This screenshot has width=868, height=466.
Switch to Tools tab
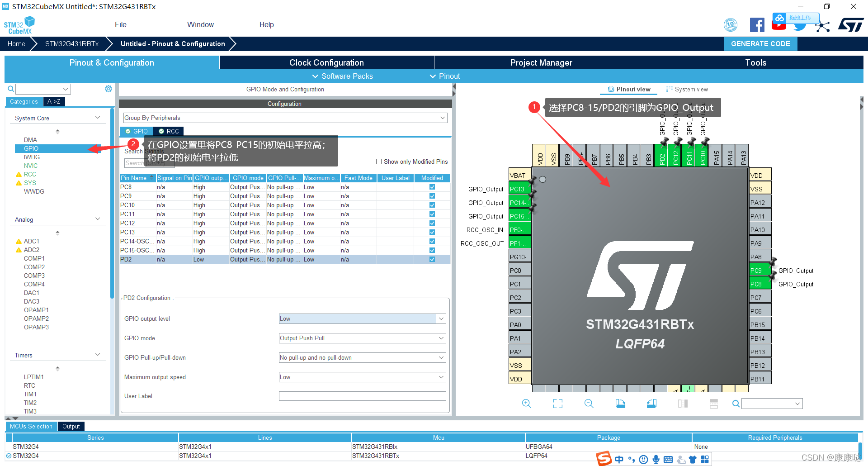pyautogui.click(x=756, y=62)
